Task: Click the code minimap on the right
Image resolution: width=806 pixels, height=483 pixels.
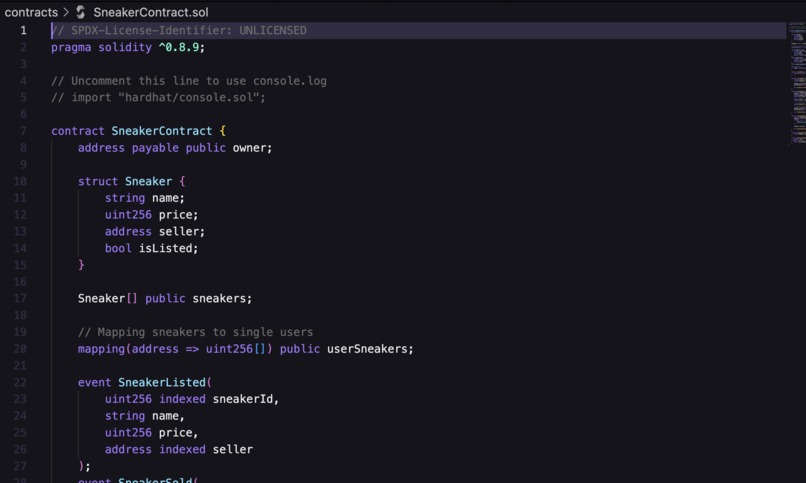Action: (797, 82)
